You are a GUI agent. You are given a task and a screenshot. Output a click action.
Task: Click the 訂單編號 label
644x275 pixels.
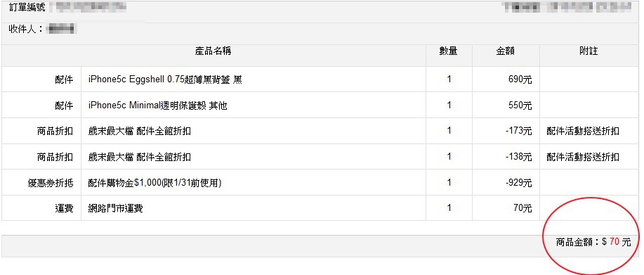coord(27,8)
